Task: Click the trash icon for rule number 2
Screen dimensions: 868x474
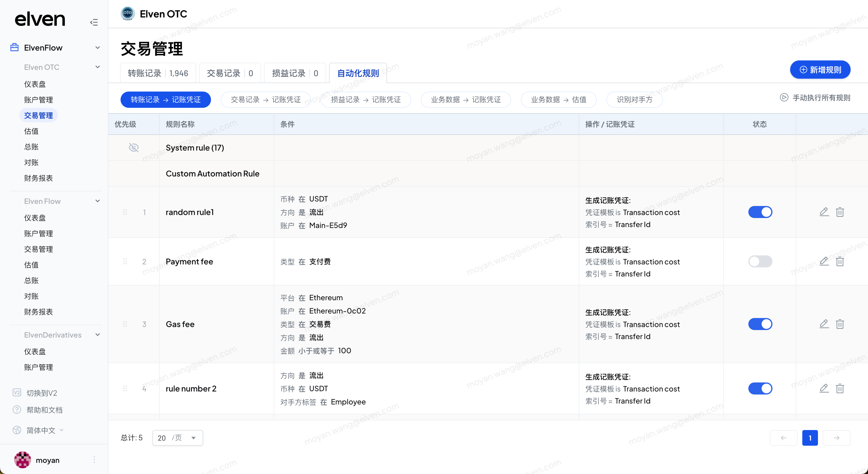Action: [x=840, y=388]
